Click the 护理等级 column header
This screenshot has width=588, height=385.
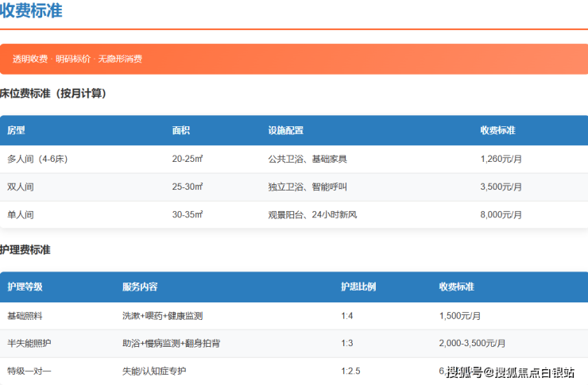tap(25, 287)
